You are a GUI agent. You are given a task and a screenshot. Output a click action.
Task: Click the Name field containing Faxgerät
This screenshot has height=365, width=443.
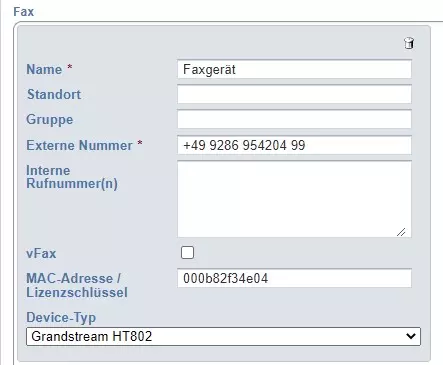click(294, 69)
